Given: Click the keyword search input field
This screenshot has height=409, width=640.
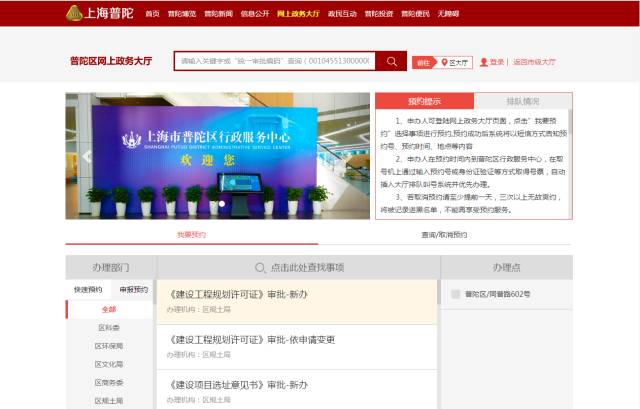Looking at the screenshot, I should coord(275,61).
